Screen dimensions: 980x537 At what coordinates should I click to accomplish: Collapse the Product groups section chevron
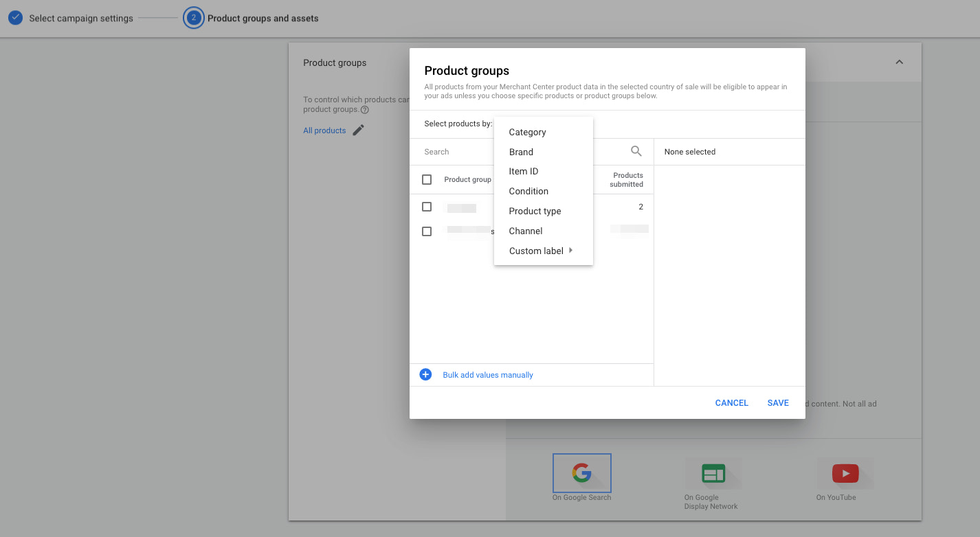(x=899, y=62)
